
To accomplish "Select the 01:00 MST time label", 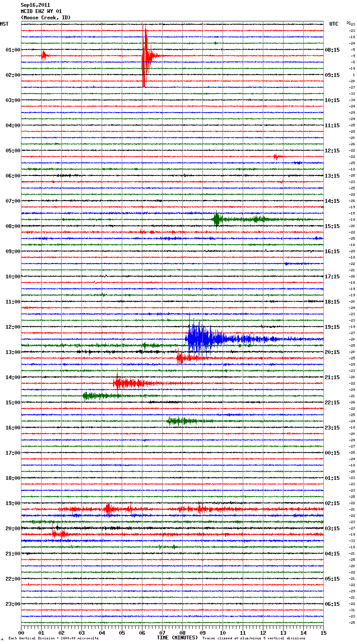I will pos(13,50).
